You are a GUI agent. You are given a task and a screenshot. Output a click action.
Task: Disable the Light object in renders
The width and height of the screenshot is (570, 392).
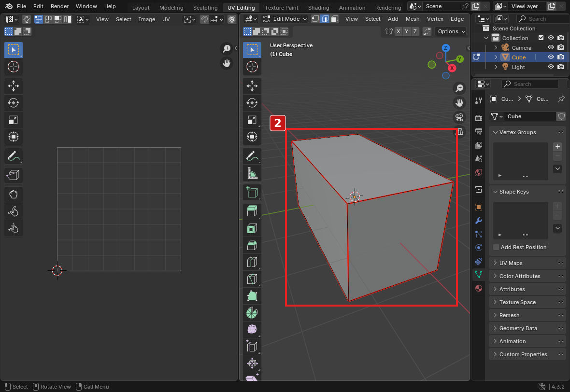(x=560, y=67)
